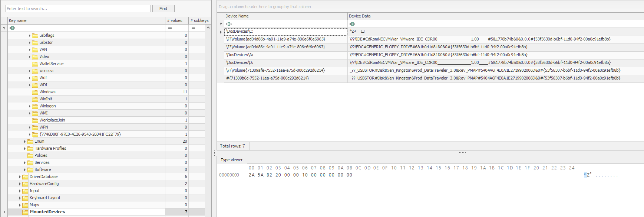The height and width of the screenshot is (217, 644).
Task: Select the Keyboard Layout key
Action: tap(45, 198)
